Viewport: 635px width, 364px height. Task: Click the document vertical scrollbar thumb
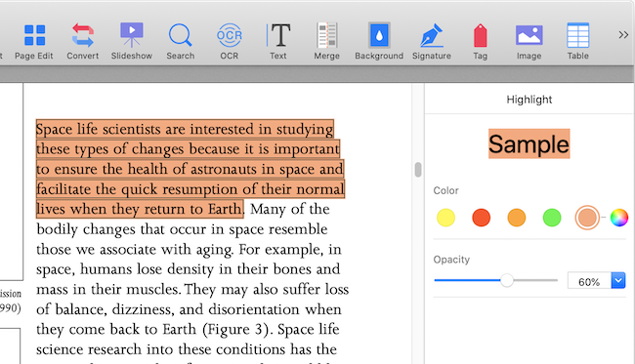pyautogui.click(x=418, y=170)
